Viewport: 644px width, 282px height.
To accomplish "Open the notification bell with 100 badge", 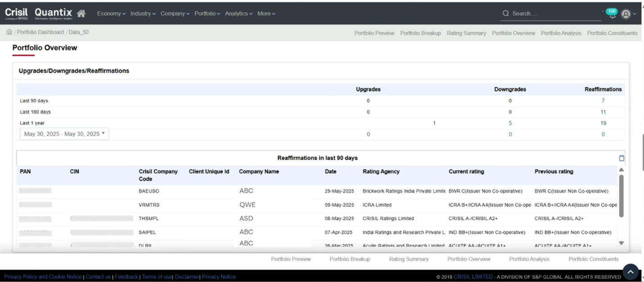I will click(611, 14).
